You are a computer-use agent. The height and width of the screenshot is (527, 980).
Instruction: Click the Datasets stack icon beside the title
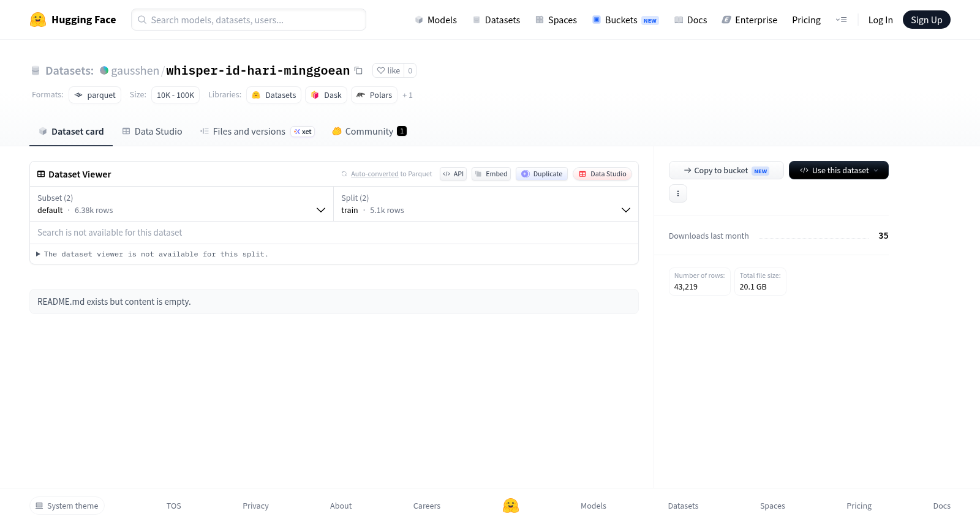point(36,70)
